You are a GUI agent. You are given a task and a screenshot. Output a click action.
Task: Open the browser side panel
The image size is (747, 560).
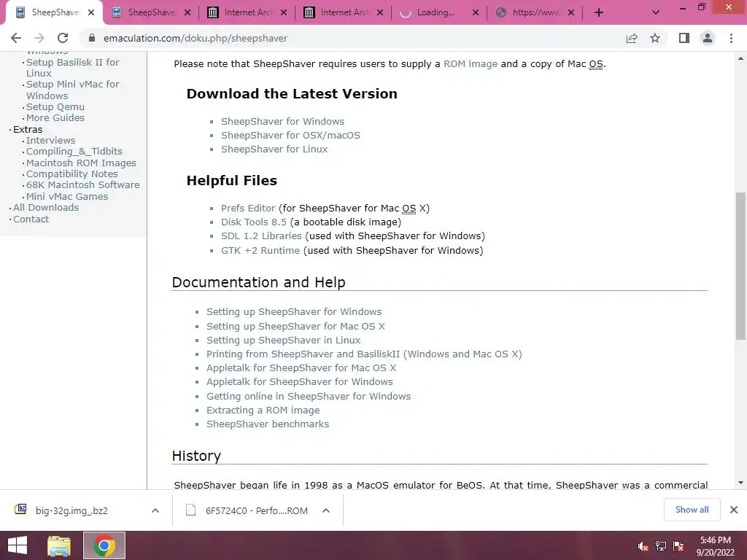coord(684,38)
